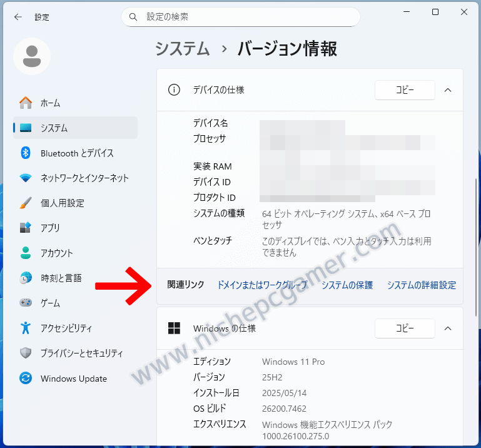Click the アクセシビリティ figure icon
The height and width of the screenshot is (448, 481).
pyautogui.click(x=26, y=328)
